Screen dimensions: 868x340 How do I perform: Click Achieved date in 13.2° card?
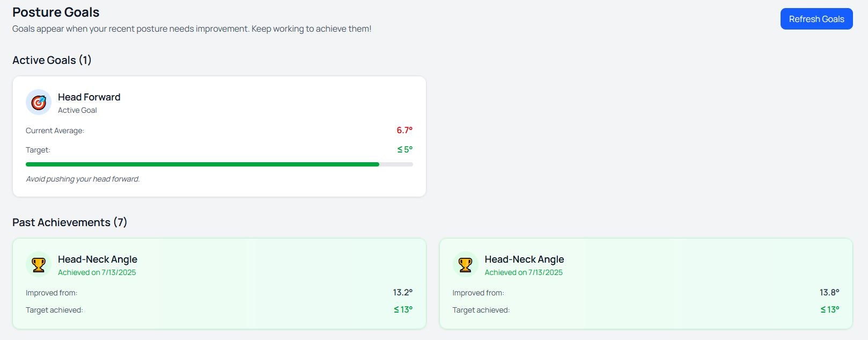pyautogui.click(x=97, y=272)
